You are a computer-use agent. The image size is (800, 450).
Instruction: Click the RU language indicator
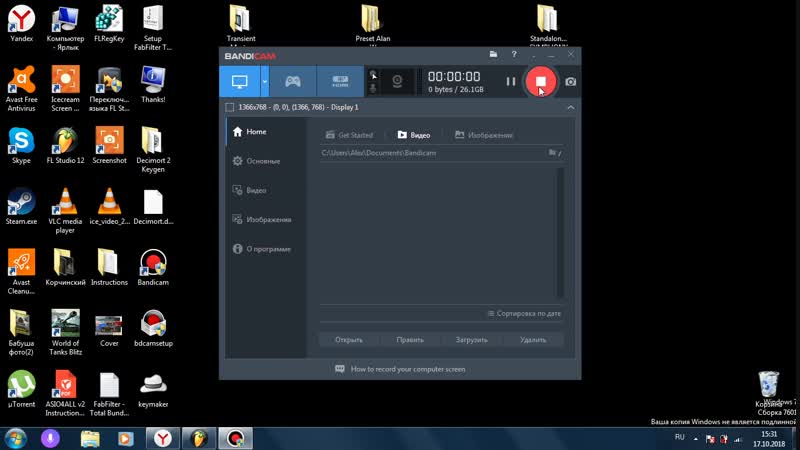680,437
